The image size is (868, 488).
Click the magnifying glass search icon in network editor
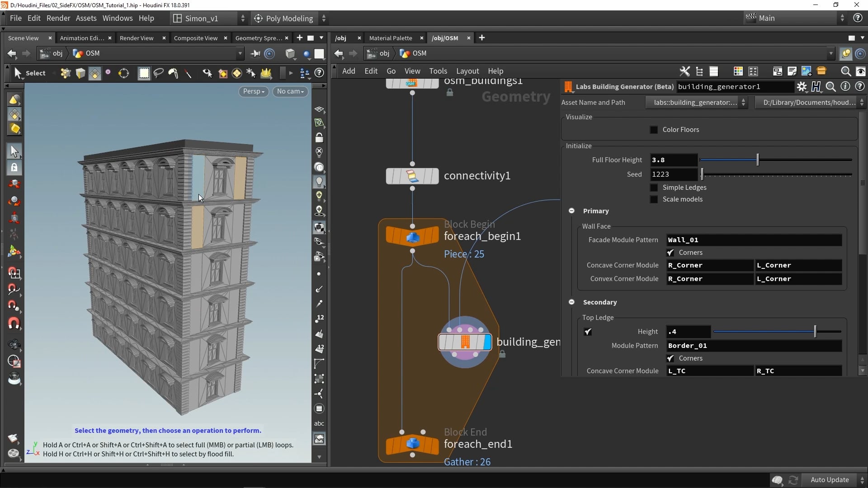(x=845, y=71)
